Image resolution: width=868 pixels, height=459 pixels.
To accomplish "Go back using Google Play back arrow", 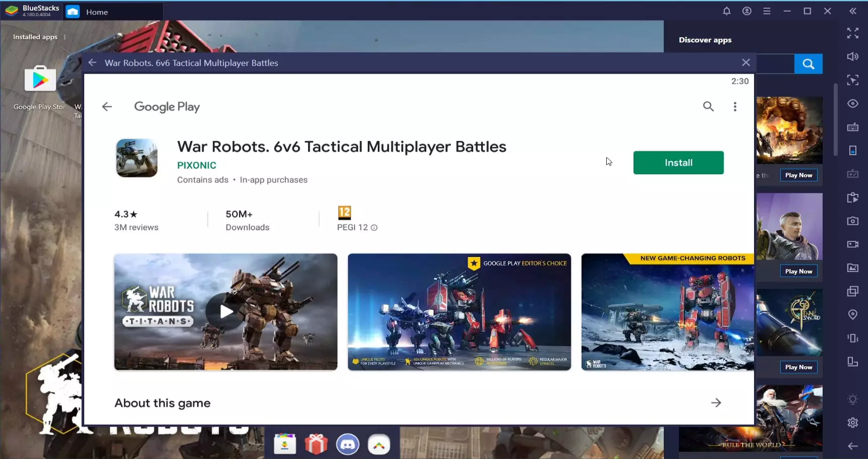I will [x=107, y=106].
